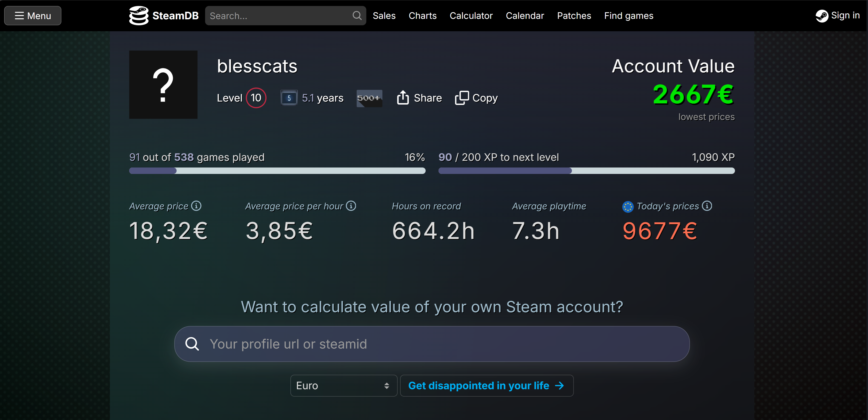This screenshot has width=868, height=420.
Task: Click the 9677€ today's prices value
Action: pyautogui.click(x=660, y=231)
